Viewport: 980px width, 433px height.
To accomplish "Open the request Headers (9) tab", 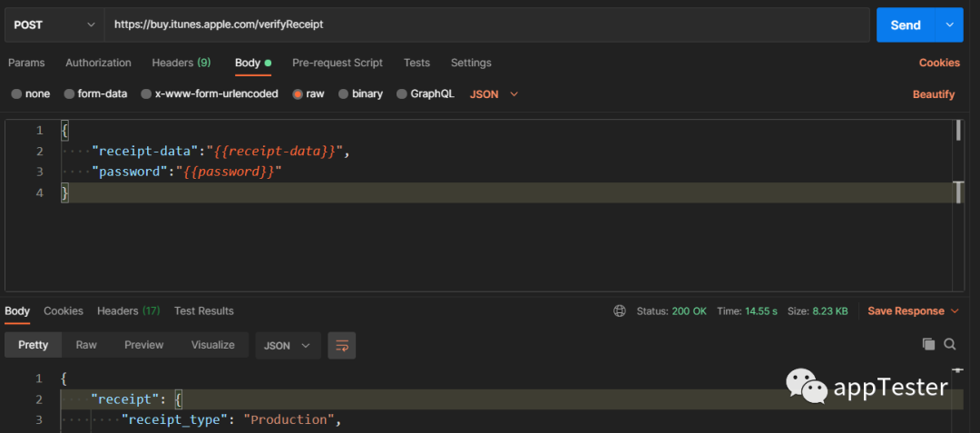I will (x=181, y=63).
